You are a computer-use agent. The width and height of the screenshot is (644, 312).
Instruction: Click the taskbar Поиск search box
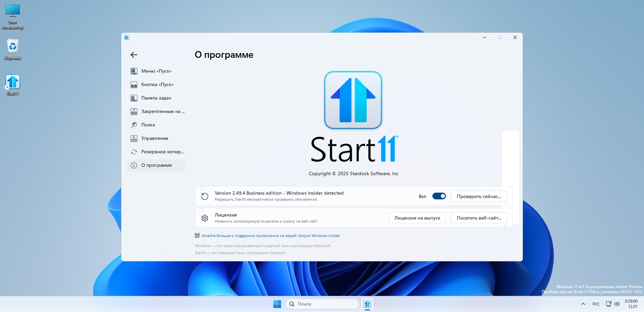[x=322, y=304]
